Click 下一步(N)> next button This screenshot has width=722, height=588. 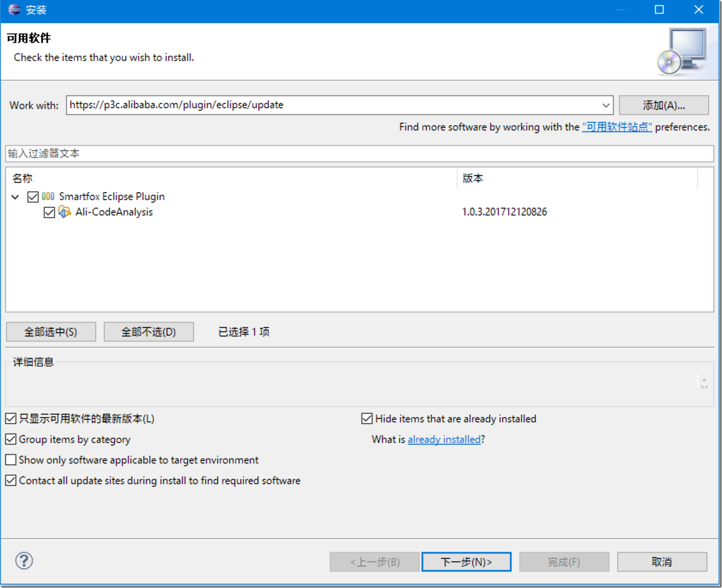(x=466, y=562)
